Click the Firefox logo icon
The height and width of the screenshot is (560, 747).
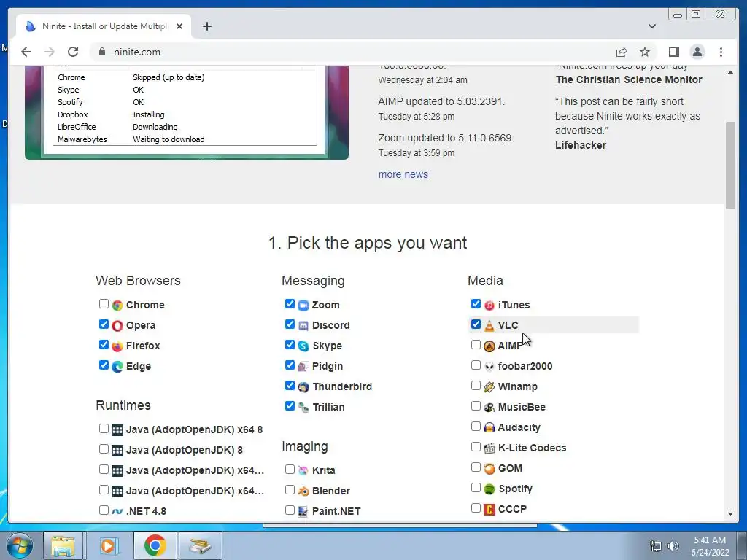point(117,346)
